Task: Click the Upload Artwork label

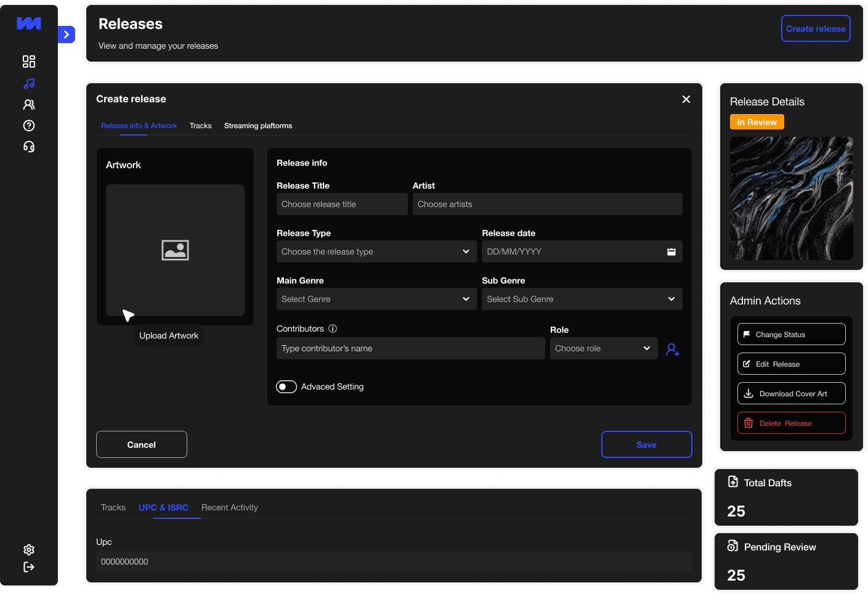Action: tap(169, 336)
